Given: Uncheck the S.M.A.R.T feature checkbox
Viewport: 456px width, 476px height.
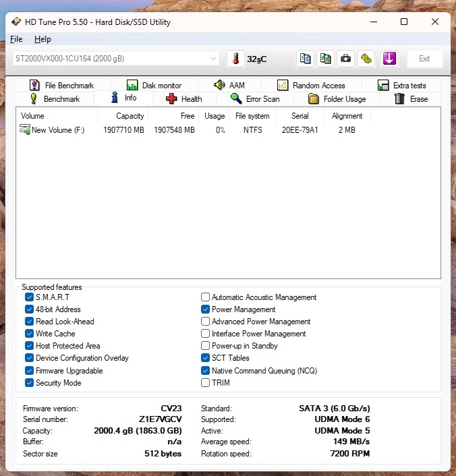Looking at the screenshot, I should [x=29, y=297].
